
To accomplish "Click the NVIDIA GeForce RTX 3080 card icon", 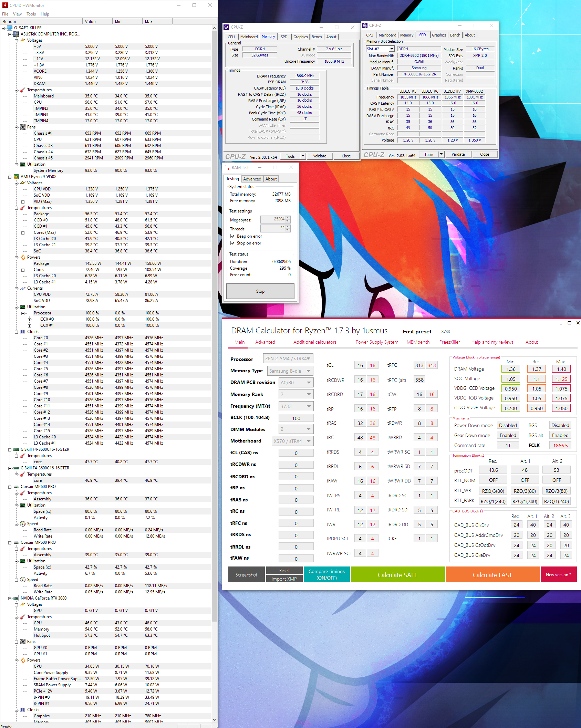I will pos(16,598).
